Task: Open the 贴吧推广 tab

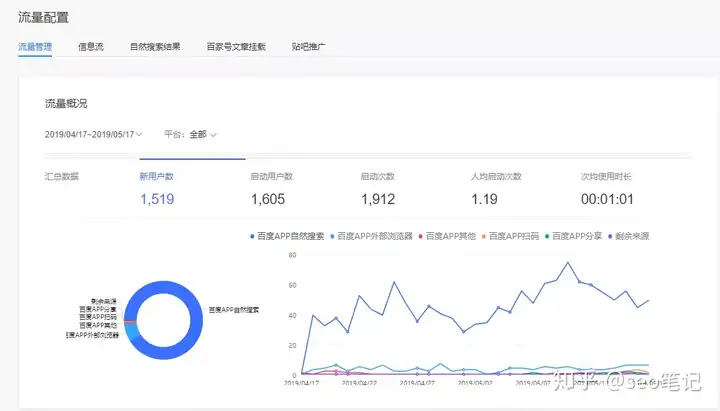Action: click(x=309, y=46)
